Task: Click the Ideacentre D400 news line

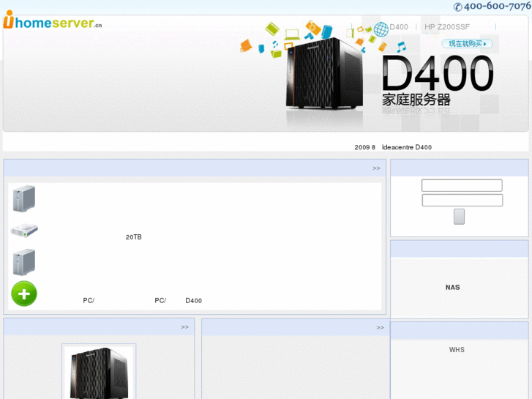Action: (x=393, y=147)
